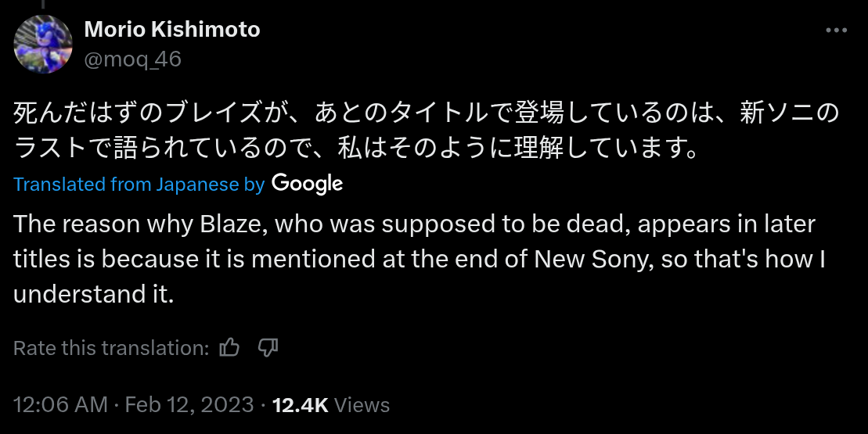
Task: Click the 'Rate this translation:' label
Action: [111, 348]
